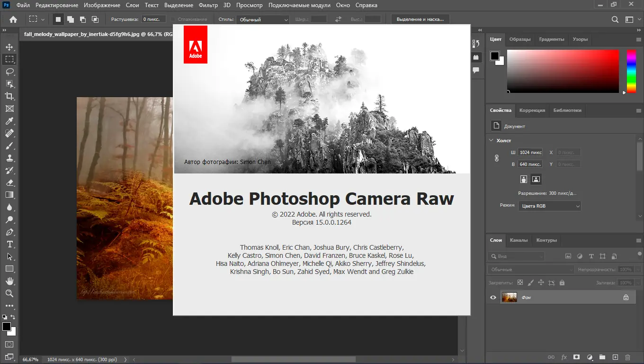
Task: Select the Move tool
Action: (9, 47)
